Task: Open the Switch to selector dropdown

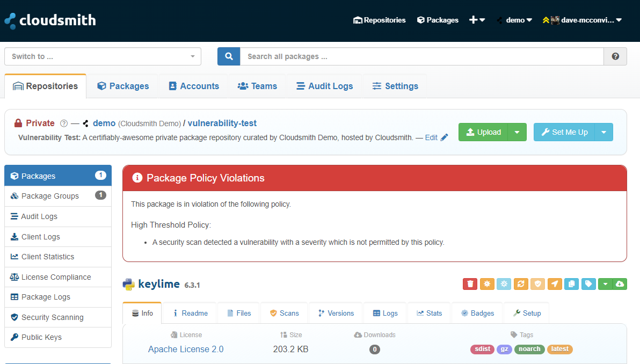Action: (x=103, y=56)
